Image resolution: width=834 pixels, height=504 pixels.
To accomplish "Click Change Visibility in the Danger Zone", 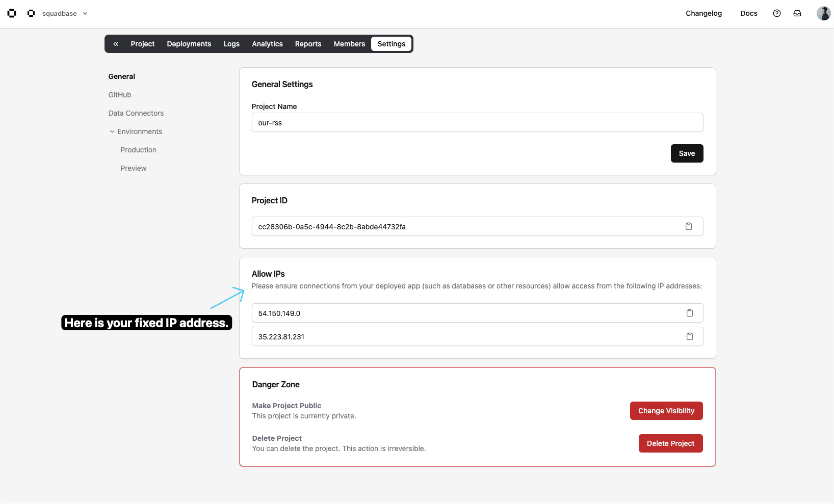I will point(666,411).
